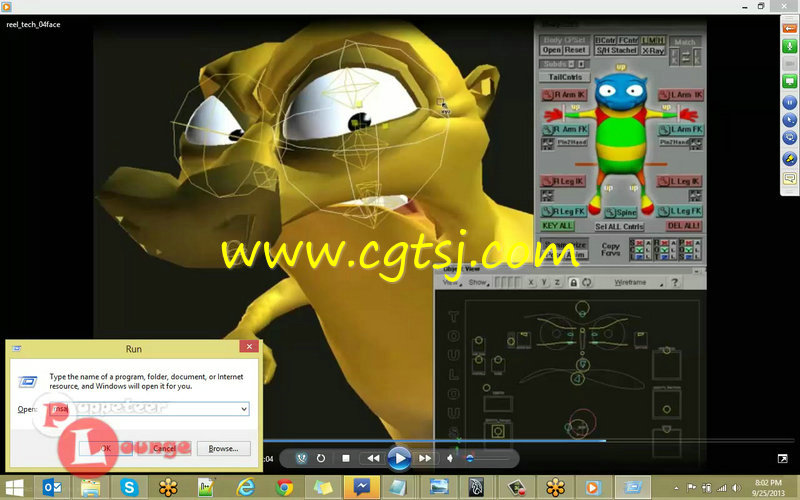The height and width of the screenshot is (500, 800).
Task: Click the S/H Stachel button
Action: tap(616, 50)
